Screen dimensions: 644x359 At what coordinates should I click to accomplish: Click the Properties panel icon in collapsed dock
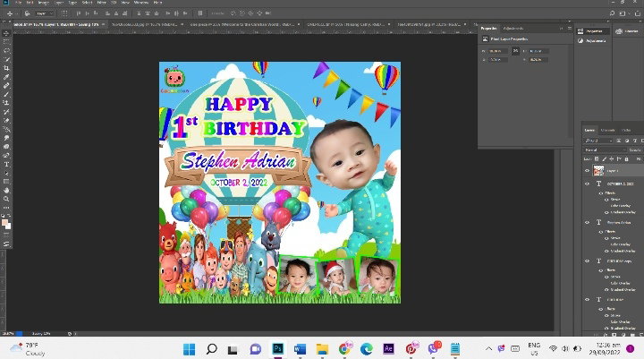pyautogui.click(x=580, y=31)
